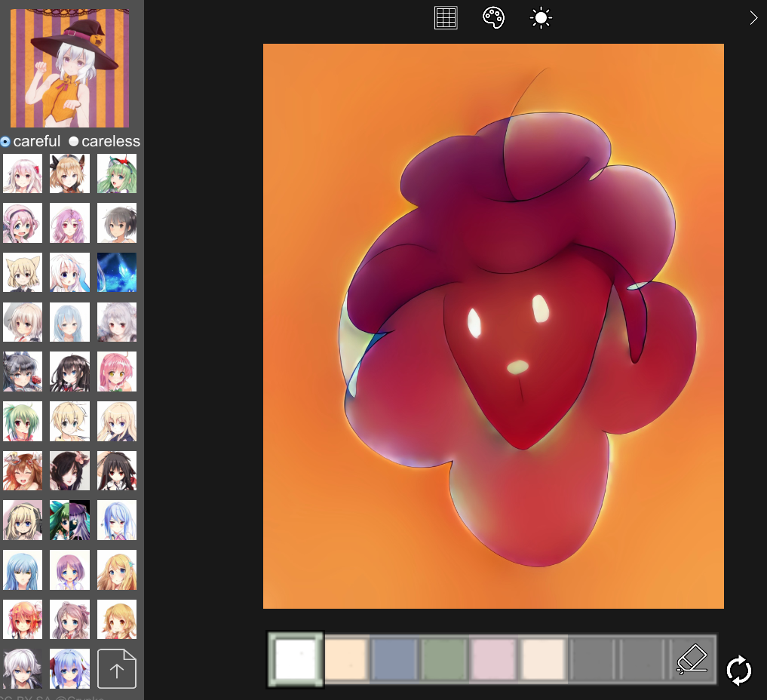Image resolution: width=767 pixels, height=700 pixels.
Task: Choose the long cyan-haired girl thumbnail
Action: (23, 570)
